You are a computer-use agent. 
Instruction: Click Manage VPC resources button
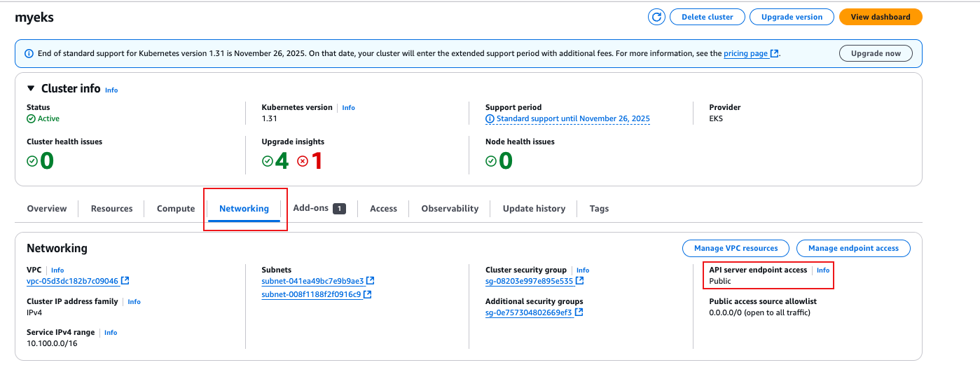736,248
